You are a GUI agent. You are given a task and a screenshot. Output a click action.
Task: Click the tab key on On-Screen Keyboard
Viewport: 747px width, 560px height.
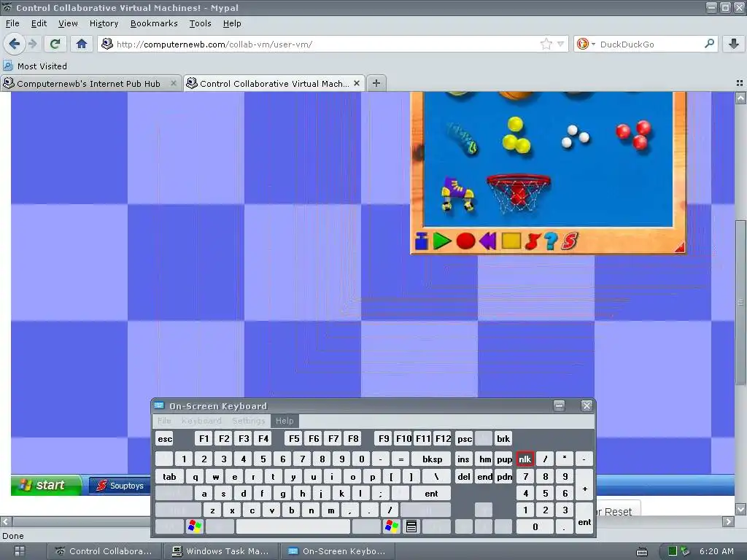[169, 477]
